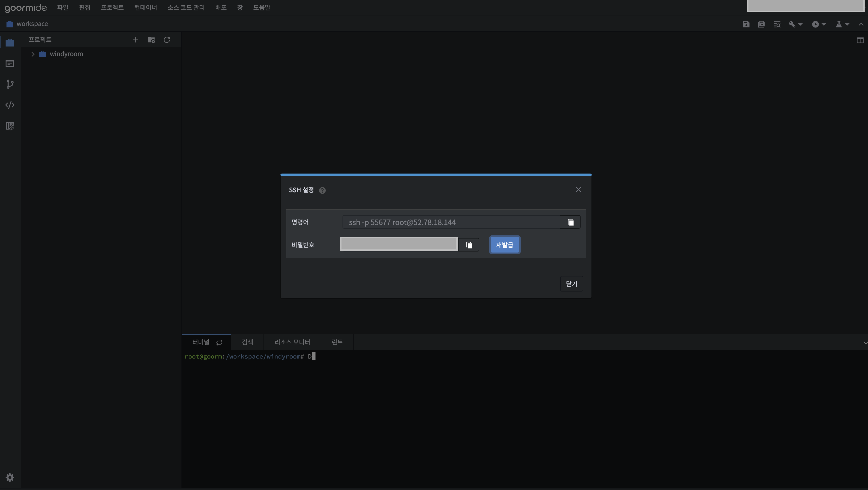Screen dimensions: 868x490
Task: Select the project explorer sidebar icon
Action: [10, 43]
